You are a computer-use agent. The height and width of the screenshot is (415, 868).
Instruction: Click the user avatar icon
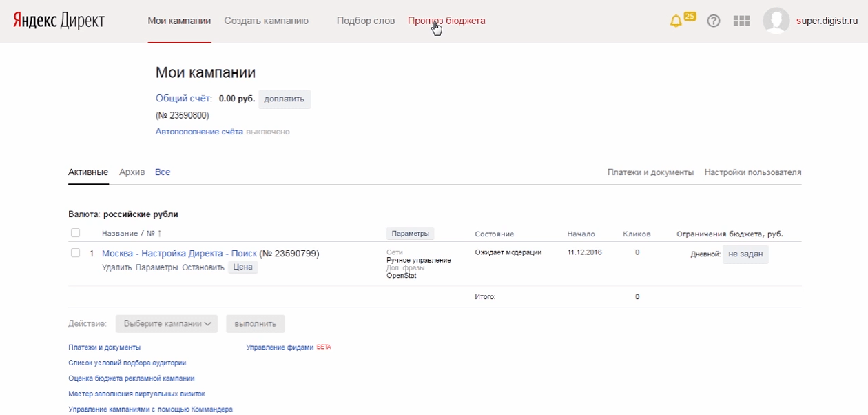pyautogui.click(x=776, y=21)
